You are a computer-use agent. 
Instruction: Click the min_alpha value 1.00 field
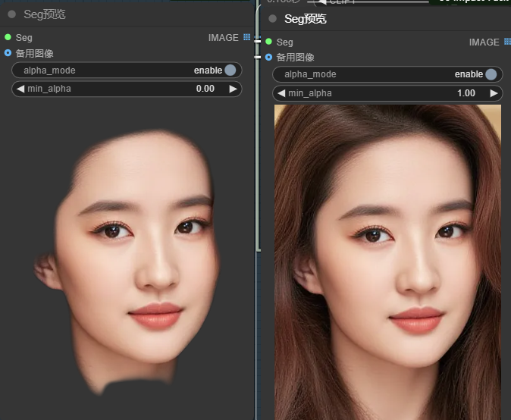point(466,93)
